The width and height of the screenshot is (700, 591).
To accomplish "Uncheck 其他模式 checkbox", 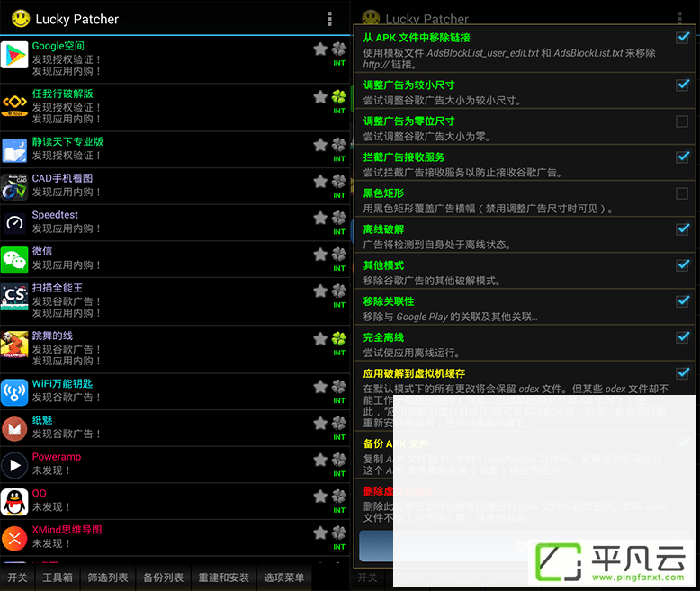I will click(x=682, y=265).
